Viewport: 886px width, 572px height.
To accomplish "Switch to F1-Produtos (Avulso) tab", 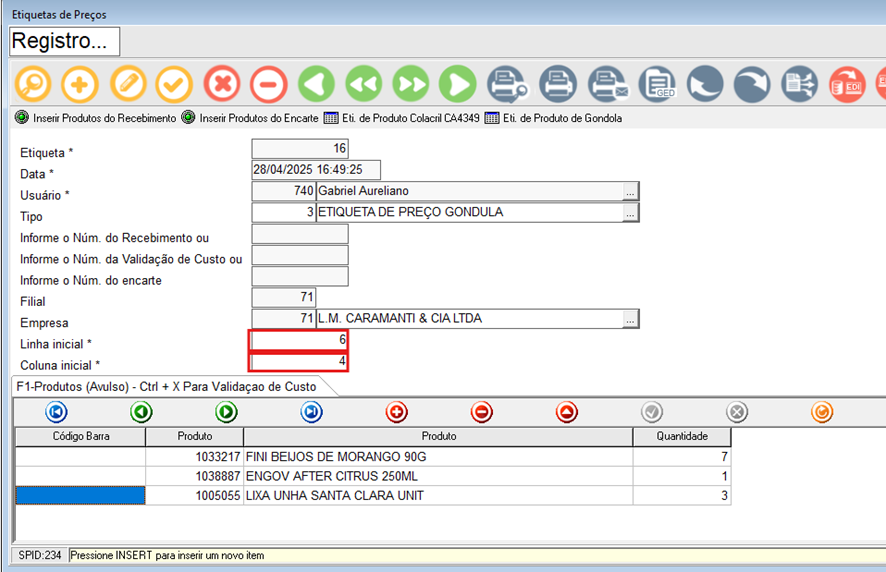I will click(166, 387).
